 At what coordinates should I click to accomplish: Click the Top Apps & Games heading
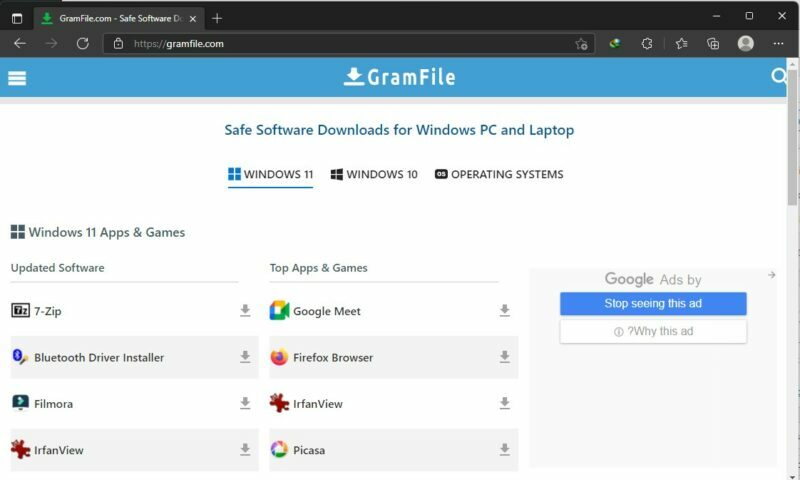coord(318,268)
